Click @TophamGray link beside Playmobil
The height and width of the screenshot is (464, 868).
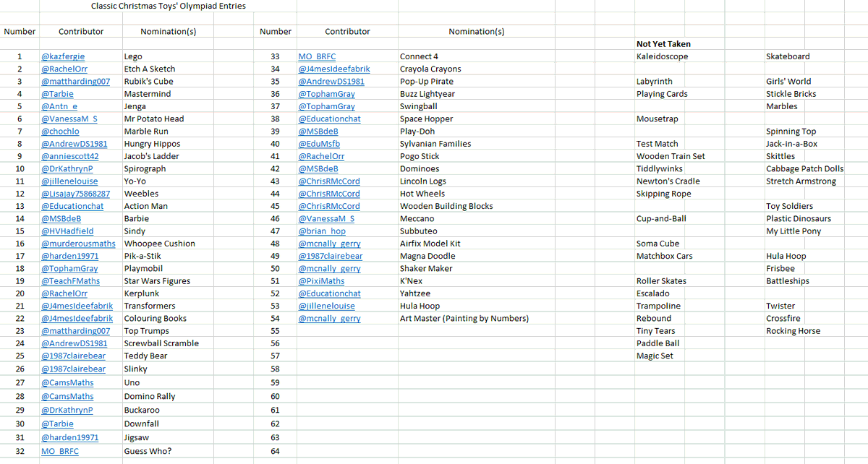pos(69,269)
